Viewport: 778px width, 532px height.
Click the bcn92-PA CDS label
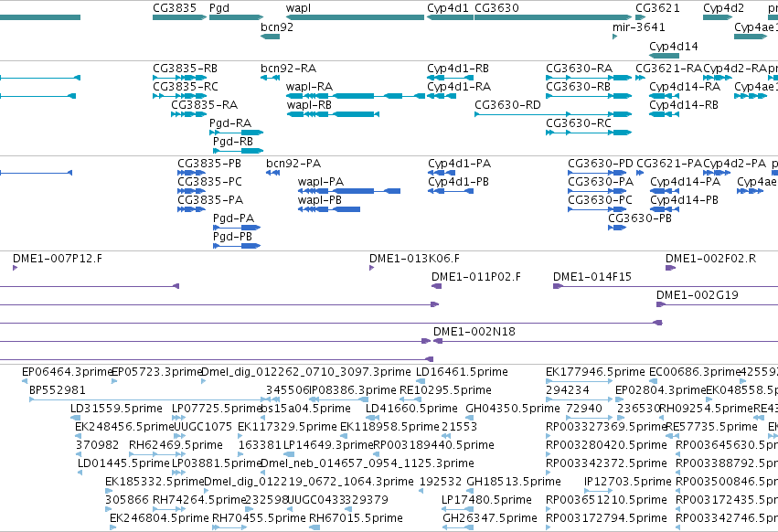(293, 164)
